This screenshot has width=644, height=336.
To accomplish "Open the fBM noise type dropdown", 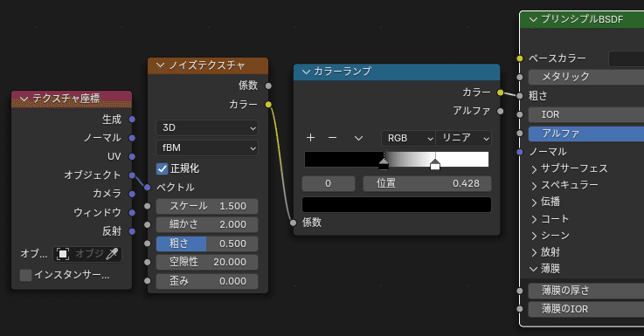I will (x=207, y=147).
